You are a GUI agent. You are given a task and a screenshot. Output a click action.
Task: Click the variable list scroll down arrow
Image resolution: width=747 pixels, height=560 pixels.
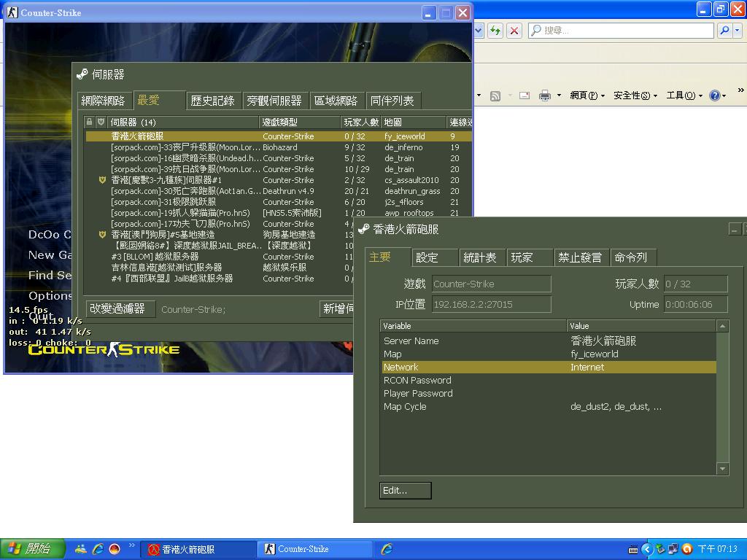coord(722,469)
